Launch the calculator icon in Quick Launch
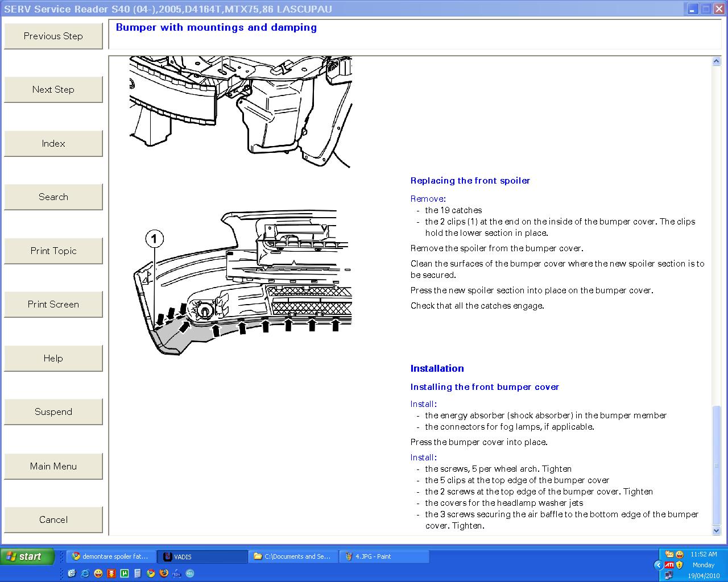The width and height of the screenshot is (728, 582). click(x=138, y=573)
